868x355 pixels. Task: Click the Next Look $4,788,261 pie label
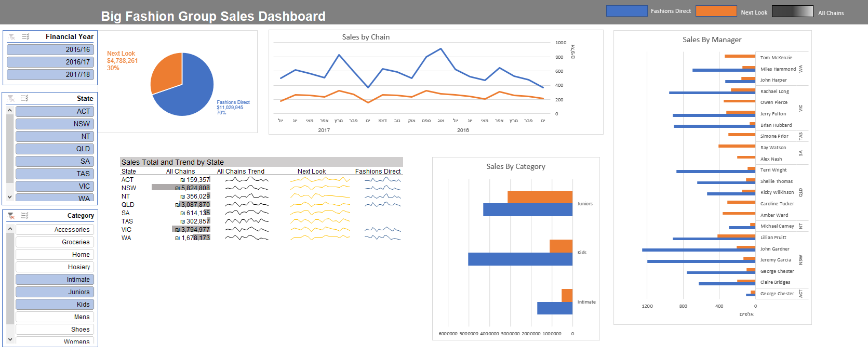point(123,61)
